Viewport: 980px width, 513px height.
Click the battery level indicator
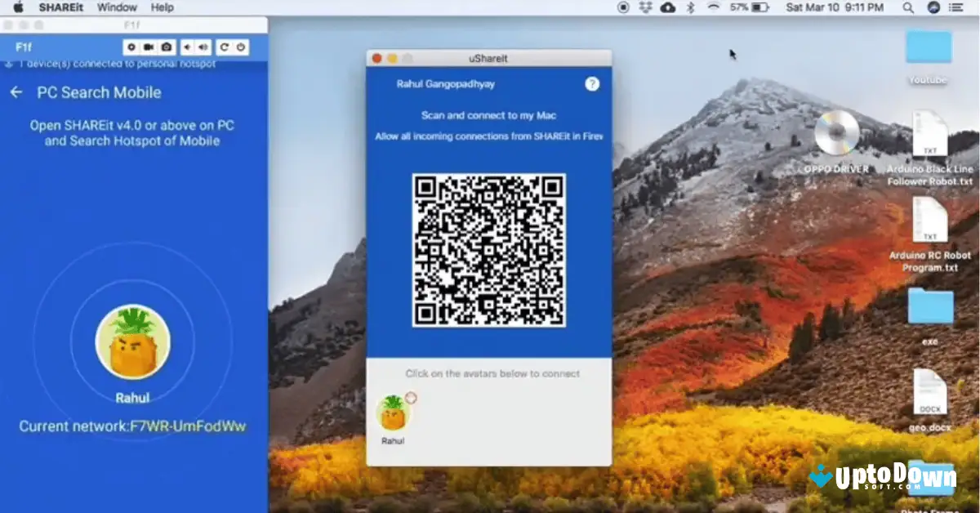tap(759, 7)
